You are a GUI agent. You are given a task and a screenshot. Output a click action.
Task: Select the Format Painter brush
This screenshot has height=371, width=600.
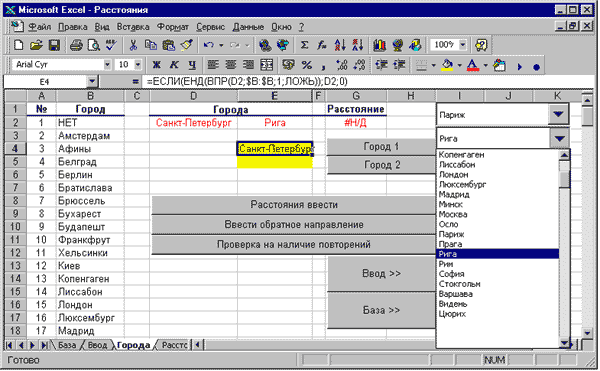pyautogui.click(x=186, y=45)
